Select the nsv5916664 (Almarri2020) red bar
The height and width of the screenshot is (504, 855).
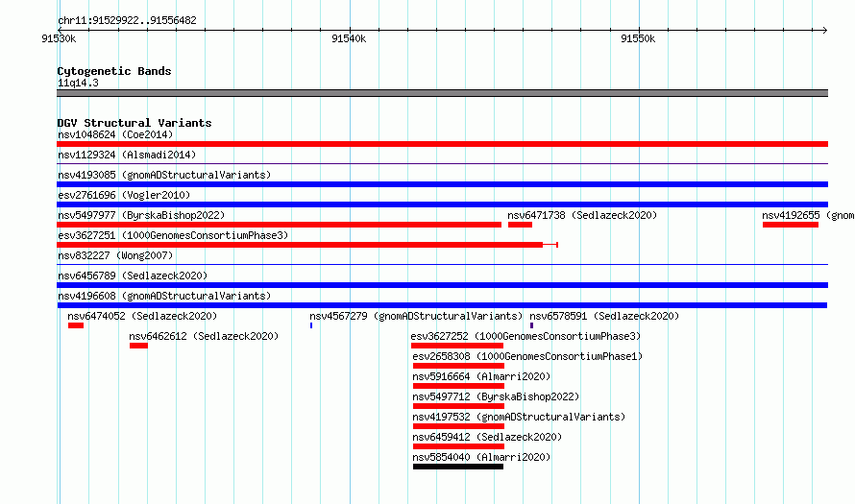coord(458,386)
